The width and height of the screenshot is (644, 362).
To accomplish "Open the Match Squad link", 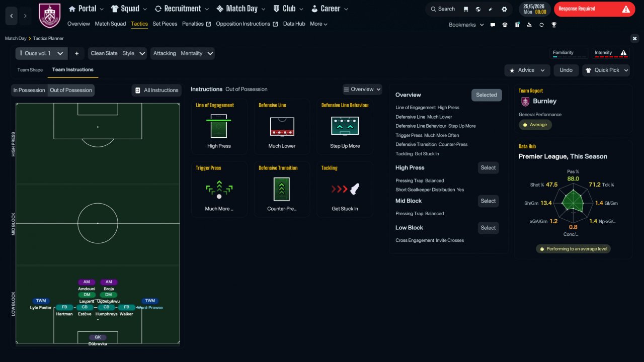I will (111, 24).
